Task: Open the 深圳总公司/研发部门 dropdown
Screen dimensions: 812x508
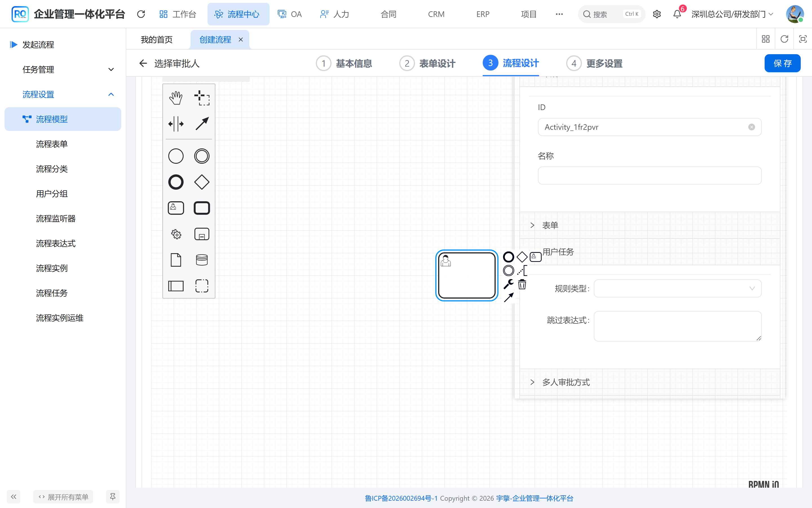Action: click(x=732, y=14)
